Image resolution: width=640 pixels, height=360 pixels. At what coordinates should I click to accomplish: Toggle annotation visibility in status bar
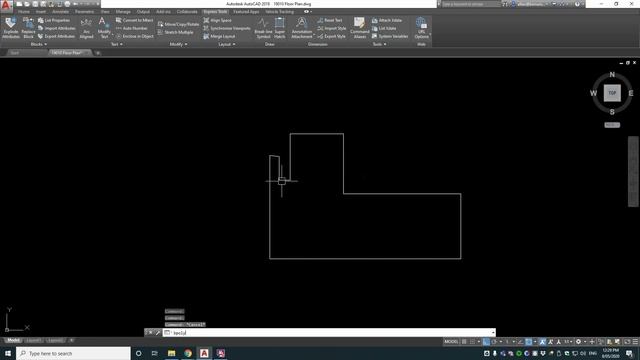(x=542, y=342)
